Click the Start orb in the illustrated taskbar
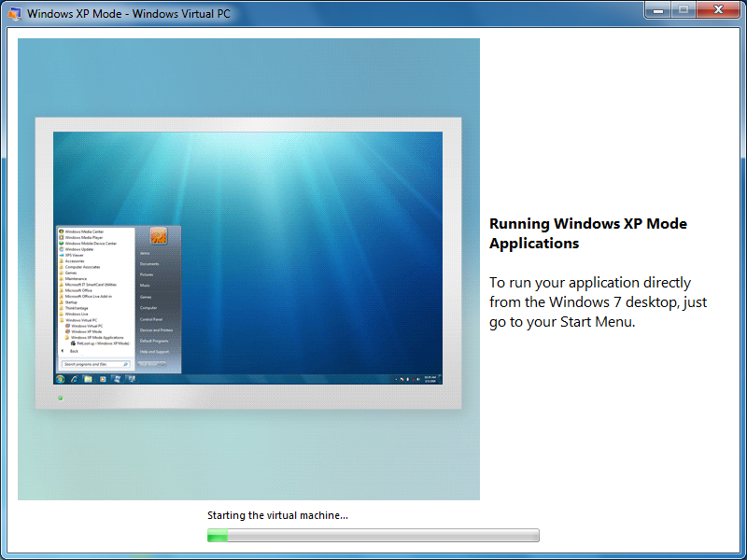The height and width of the screenshot is (560, 747). (x=61, y=379)
